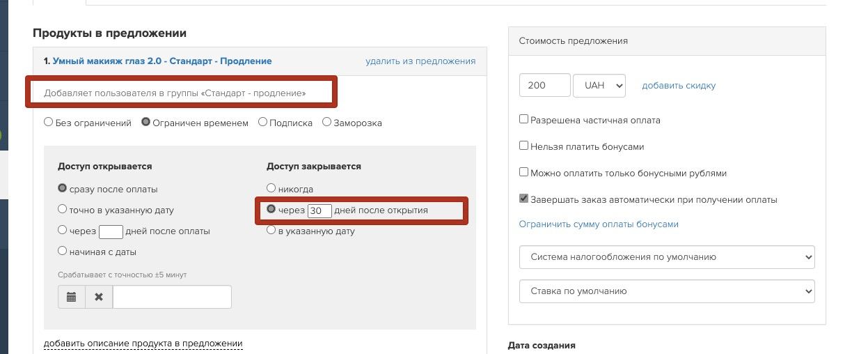The height and width of the screenshot is (354, 868).
Task: Click "Срабатывает с точностью ±5 минут" note
Action: (123, 275)
